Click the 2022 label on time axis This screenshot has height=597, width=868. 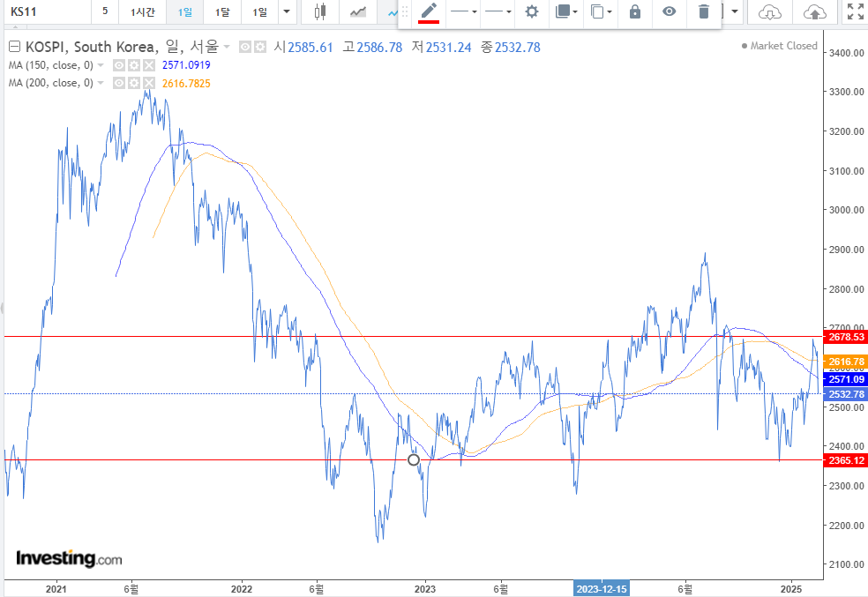[x=242, y=589]
